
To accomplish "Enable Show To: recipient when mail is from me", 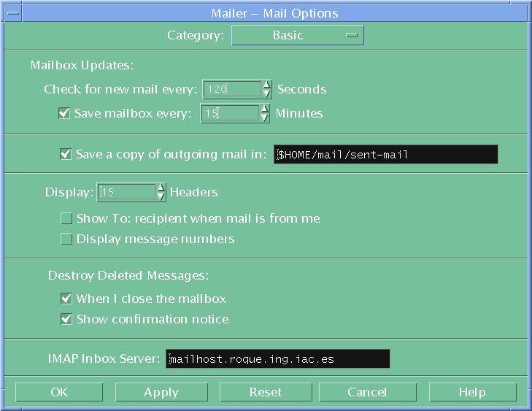I will (x=66, y=218).
